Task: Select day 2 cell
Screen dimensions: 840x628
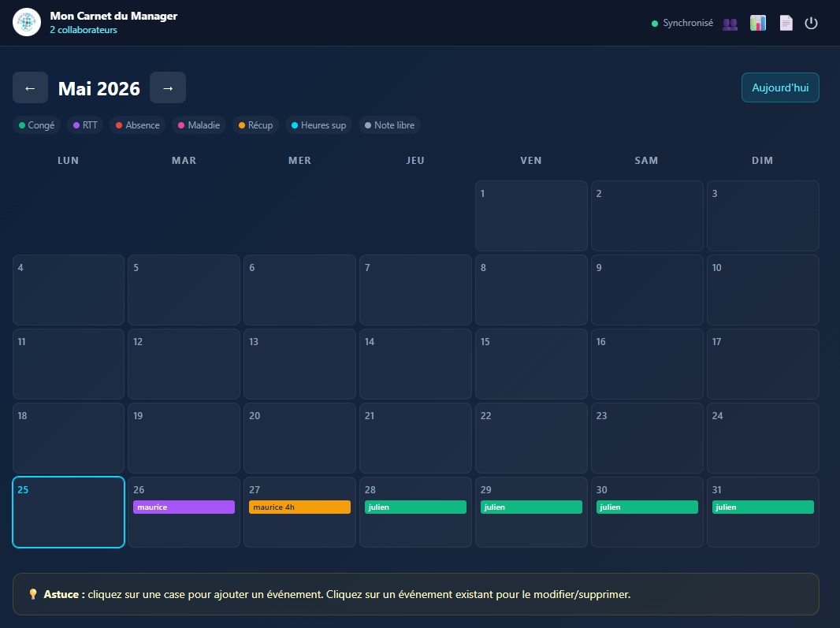Action: [647, 216]
